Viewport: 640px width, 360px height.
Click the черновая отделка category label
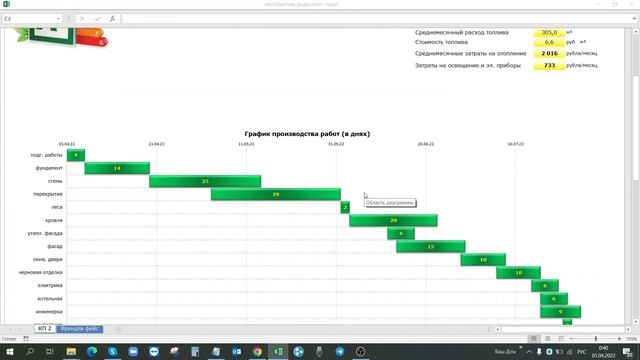click(x=40, y=273)
